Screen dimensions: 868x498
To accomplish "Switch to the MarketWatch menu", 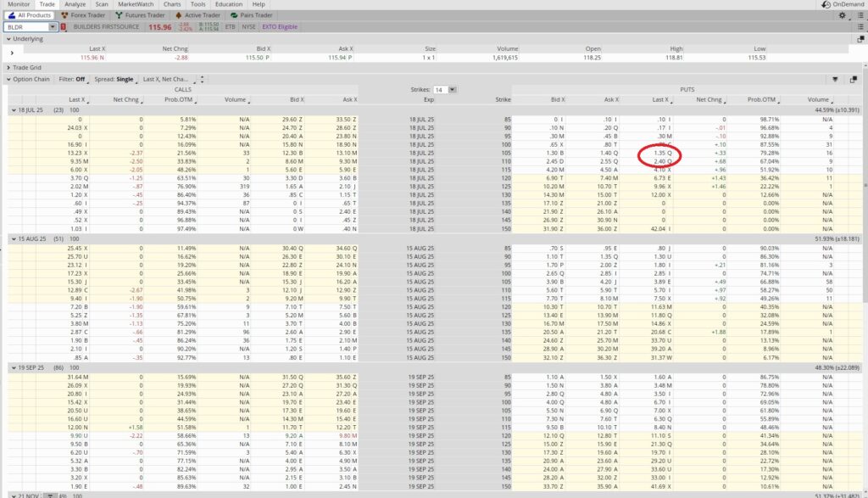I will [136, 4].
